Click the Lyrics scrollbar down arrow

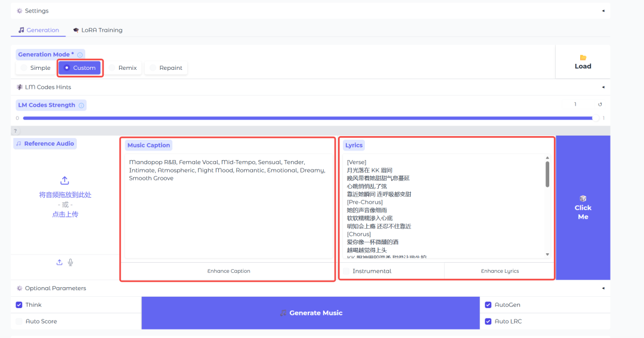(547, 254)
